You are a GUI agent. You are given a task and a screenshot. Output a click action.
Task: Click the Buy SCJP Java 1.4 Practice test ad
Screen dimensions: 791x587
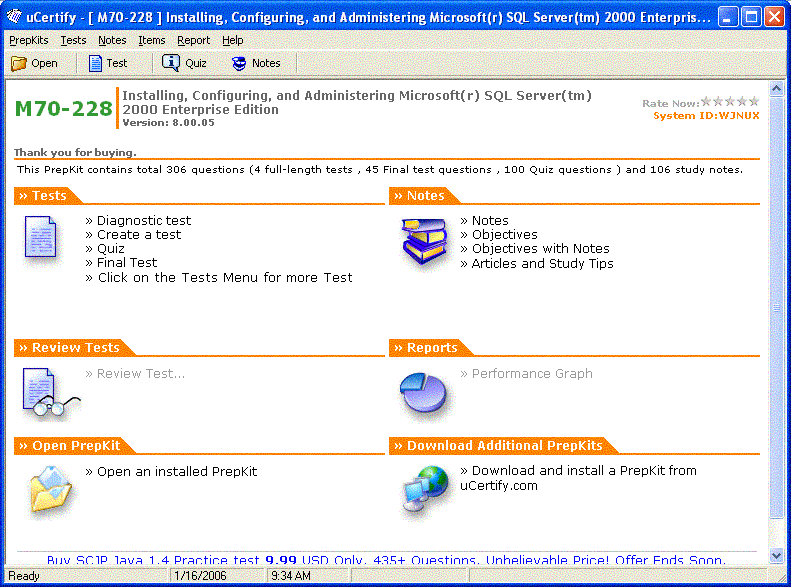pos(386,560)
